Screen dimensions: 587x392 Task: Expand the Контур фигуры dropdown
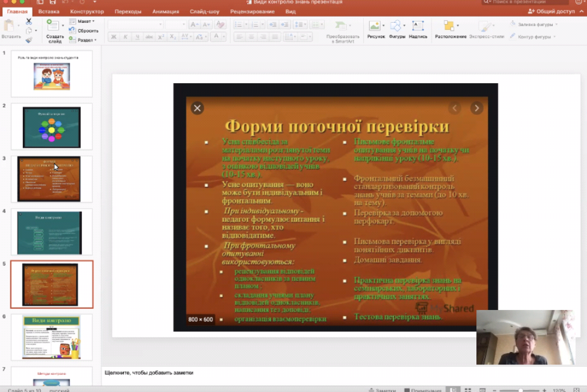pyautogui.click(x=554, y=37)
